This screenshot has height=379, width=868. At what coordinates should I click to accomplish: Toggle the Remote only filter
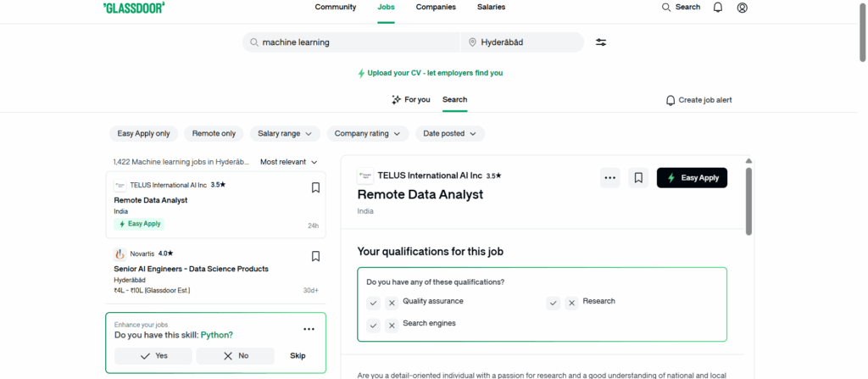[214, 133]
